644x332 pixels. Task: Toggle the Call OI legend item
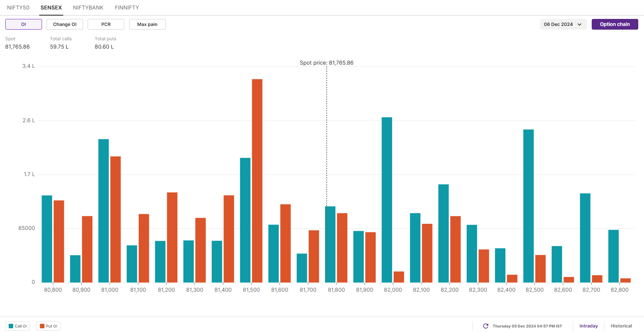tap(18, 326)
